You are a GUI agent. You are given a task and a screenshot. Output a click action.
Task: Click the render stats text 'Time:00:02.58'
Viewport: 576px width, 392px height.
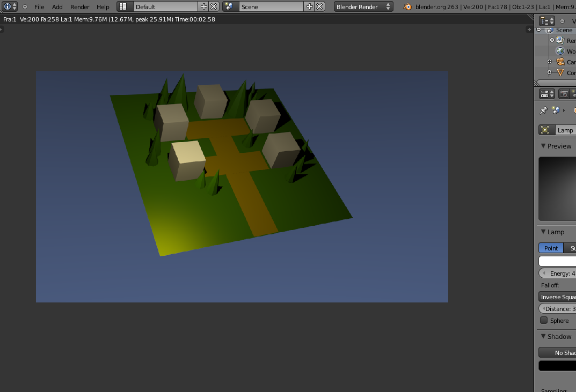(195, 19)
